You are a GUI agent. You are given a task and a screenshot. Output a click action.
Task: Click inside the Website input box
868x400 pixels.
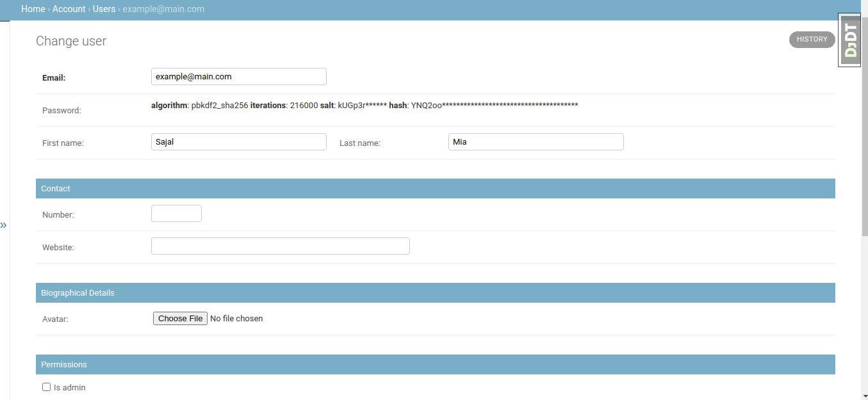coord(280,246)
